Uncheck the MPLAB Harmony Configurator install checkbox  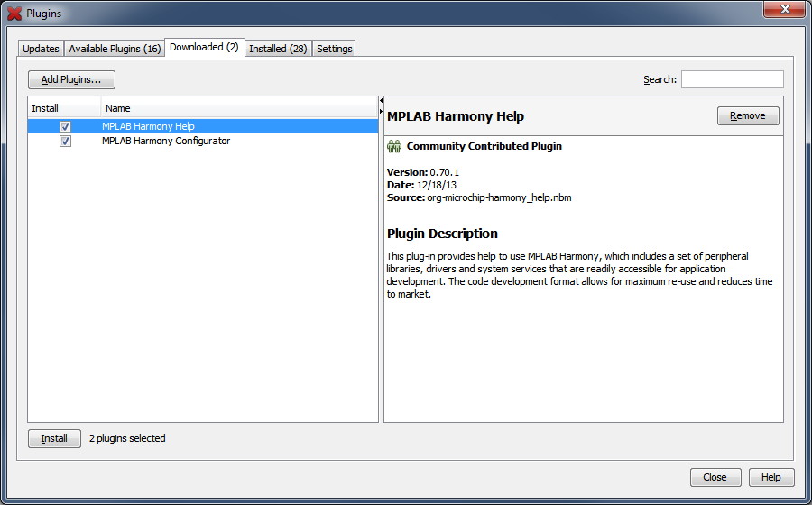tap(65, 142)
